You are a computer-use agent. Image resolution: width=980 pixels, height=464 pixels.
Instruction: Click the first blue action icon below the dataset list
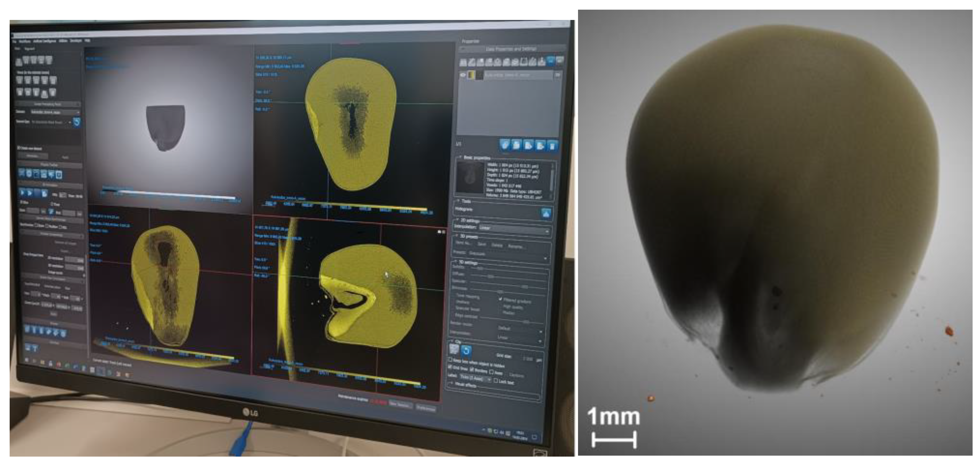point(505,144)
